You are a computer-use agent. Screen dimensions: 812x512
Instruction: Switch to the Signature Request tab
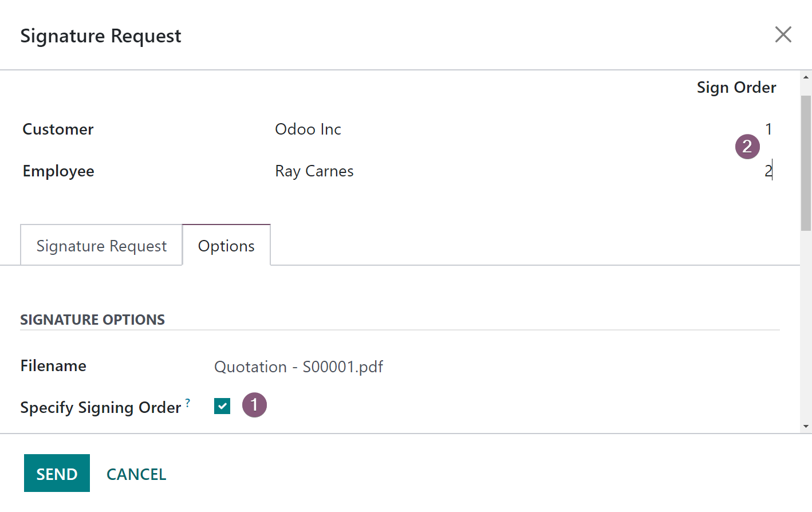point(101,245)
